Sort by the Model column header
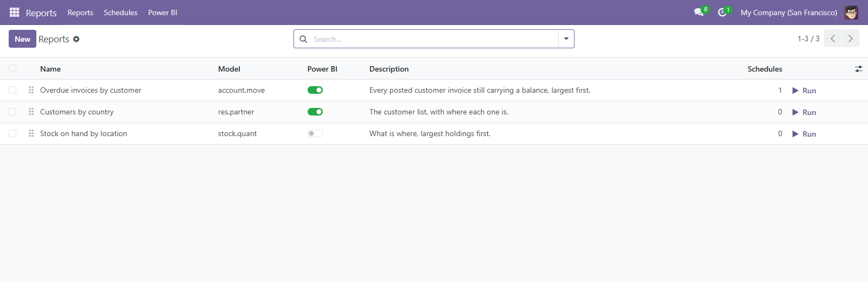The height and width of the screenshot is (282, 868). 229,69
